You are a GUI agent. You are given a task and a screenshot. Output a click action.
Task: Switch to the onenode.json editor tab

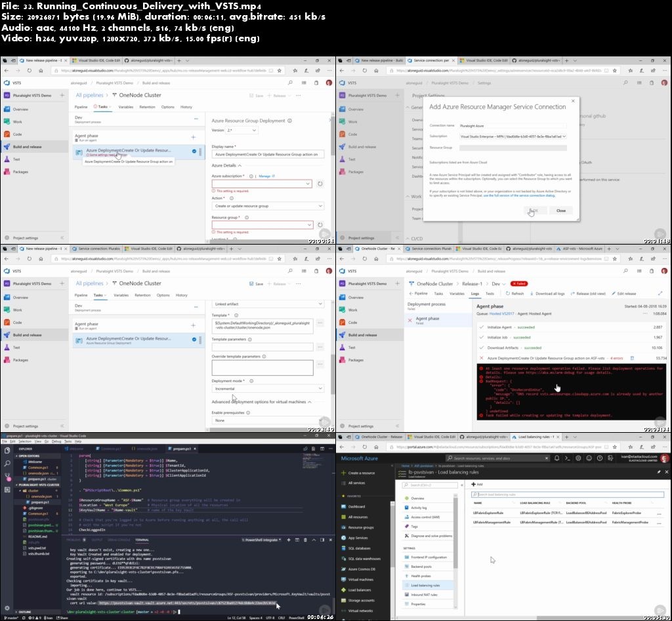click(x=145, y=449)
